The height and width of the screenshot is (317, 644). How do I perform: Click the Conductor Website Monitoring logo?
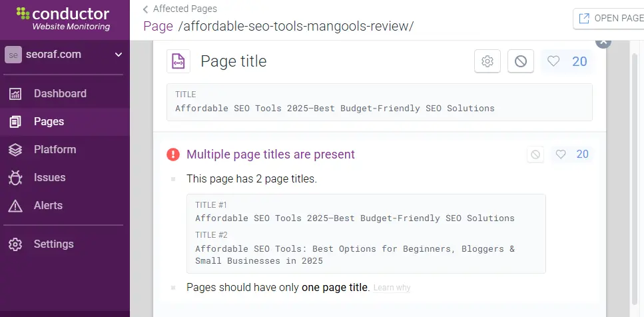coord(64,19)
